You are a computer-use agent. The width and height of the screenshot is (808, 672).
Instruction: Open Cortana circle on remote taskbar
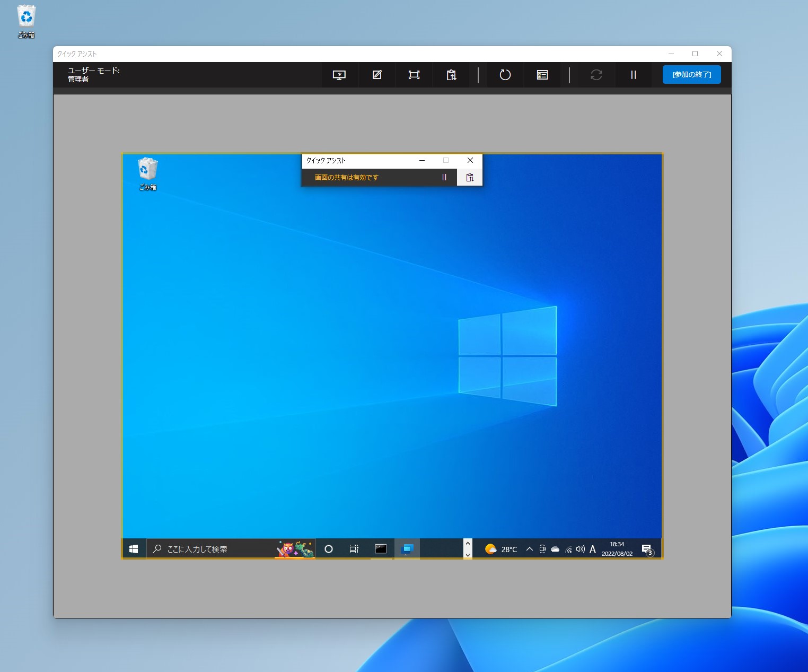tap(329, 549)
